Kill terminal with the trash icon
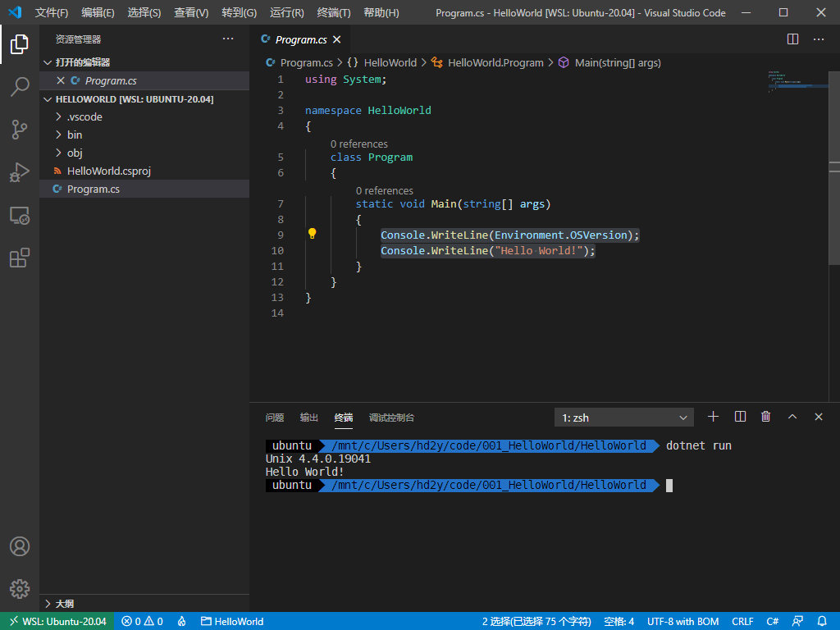This screenshot has width=840, height=630. point(766,417)
